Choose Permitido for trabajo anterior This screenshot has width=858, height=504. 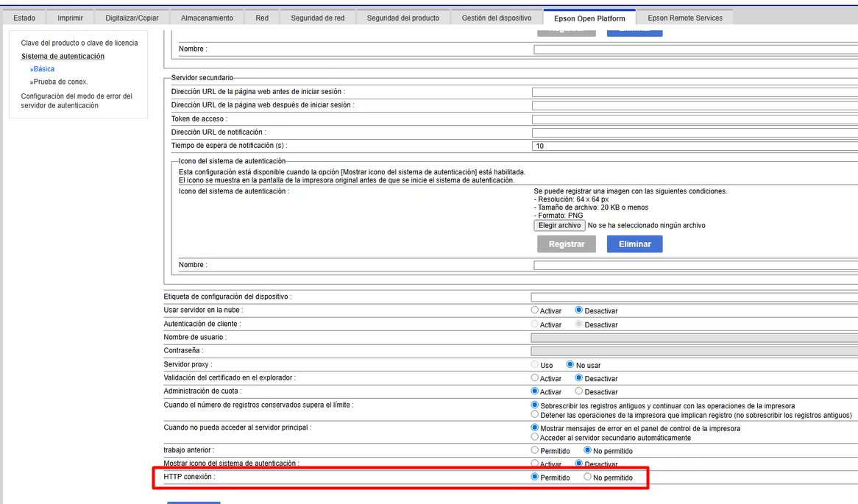click(x=535, y=450)
